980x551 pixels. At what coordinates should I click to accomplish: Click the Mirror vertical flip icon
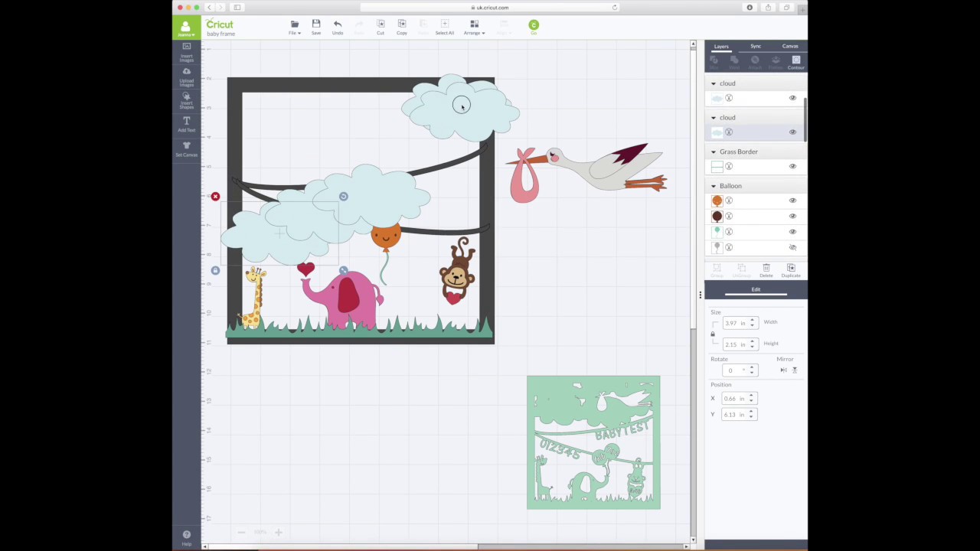click(794, 370)
